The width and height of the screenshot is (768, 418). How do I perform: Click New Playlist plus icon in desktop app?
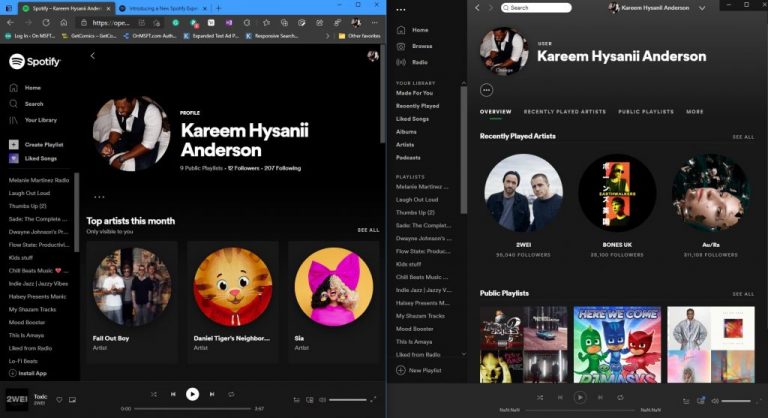point(401,370)
